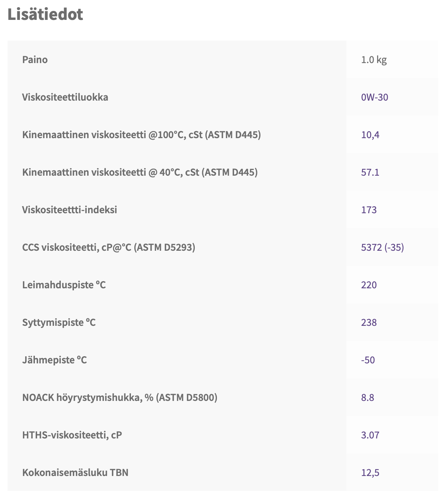Click the Leimahduspiste °C label
This screenshot has height=497, width=448.
[x=64, y=285]
